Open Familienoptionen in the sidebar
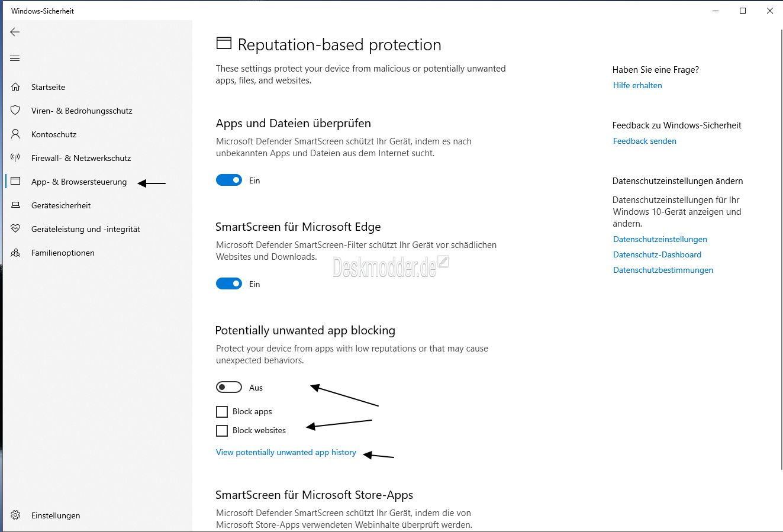This screenshot has width=783, height=532. tap(63, 253)
